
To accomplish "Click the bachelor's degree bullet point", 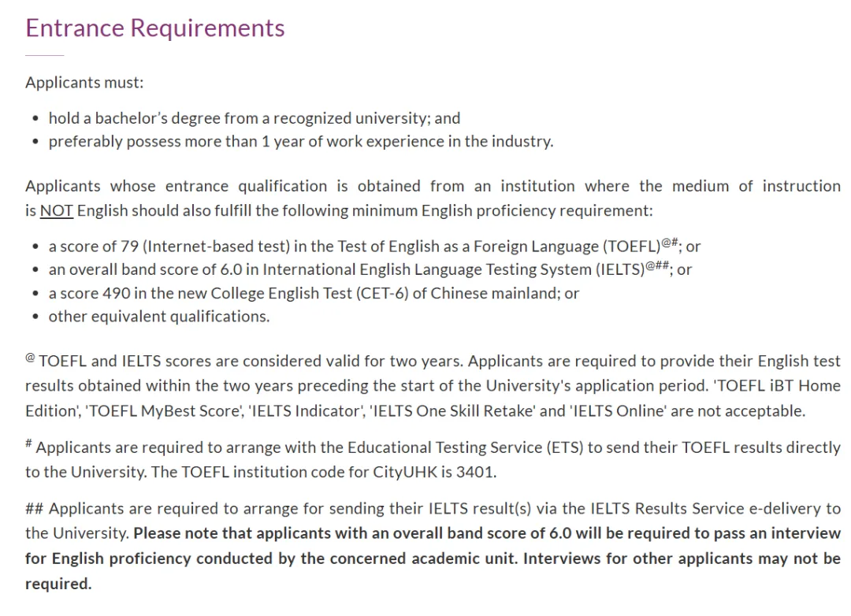I will pos(254,118).
